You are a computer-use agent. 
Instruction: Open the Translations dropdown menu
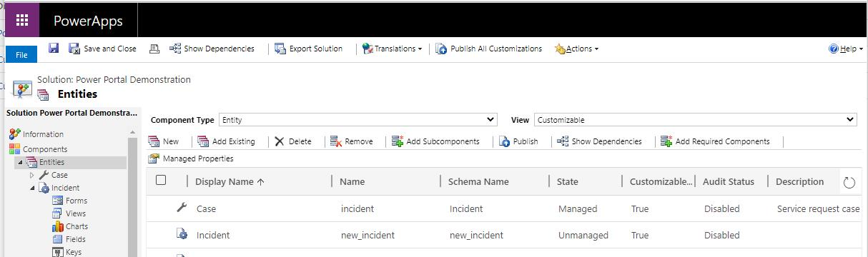(x=392, y=49)
